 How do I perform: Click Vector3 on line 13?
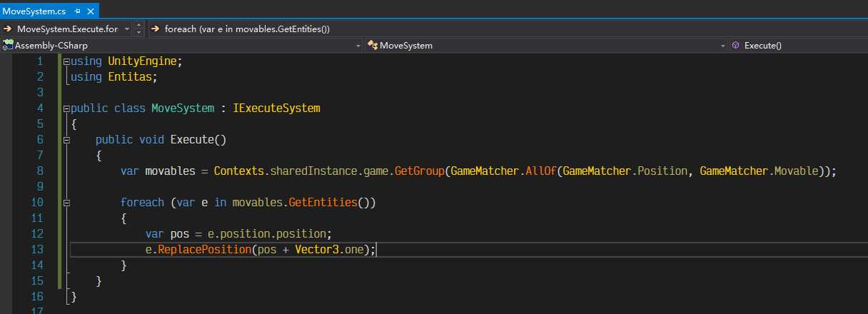point(317,250)
